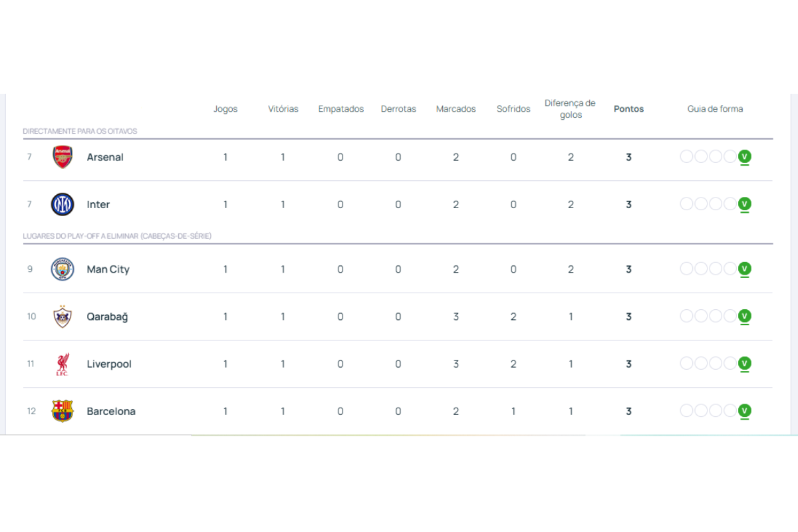Click the Arsenal club crest
Screen dimensions: 798x532
[63, 157]
